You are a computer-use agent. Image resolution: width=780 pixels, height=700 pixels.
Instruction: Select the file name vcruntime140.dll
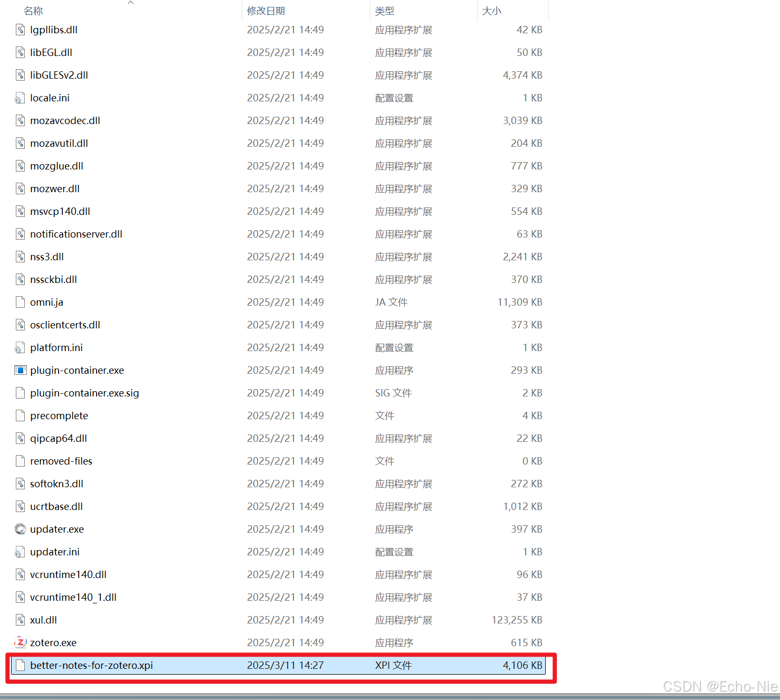pos(68,574)
